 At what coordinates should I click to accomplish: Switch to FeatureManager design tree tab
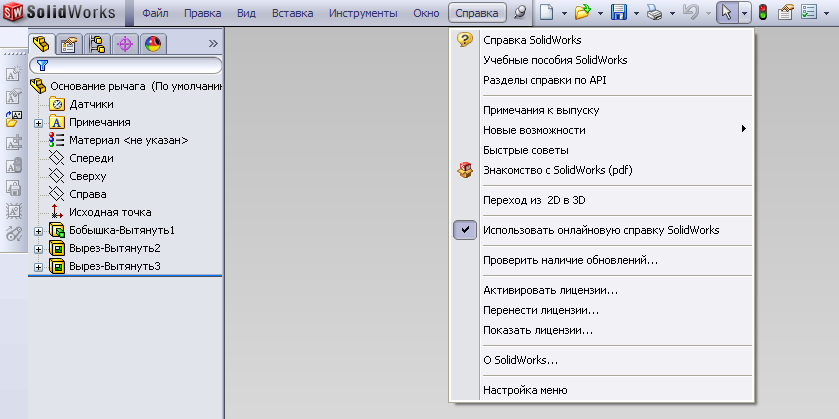42,43
